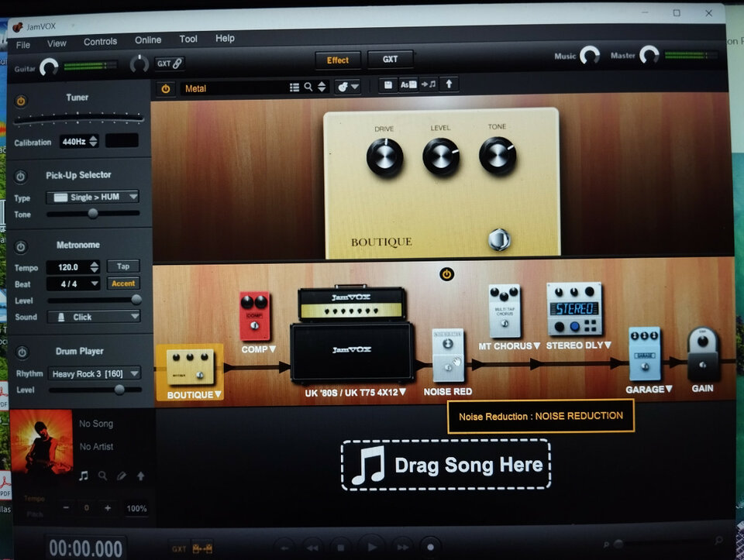744x560 pixels.
Task: Open the Pick-Up Type dropdown
Action: [x=92, y=197]
